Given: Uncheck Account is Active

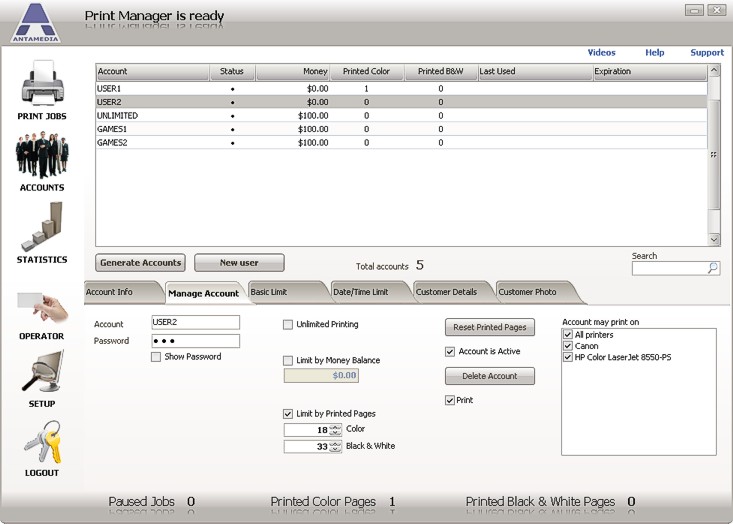Looking at the screenshot, I should (x=450, y=352).
